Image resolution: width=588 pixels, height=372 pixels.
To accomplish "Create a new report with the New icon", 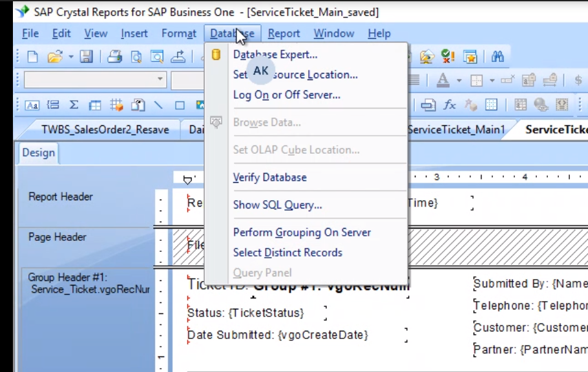I will pos(33,57).
